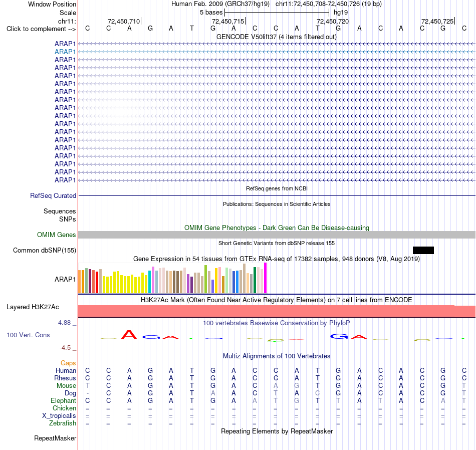Click the -4.5 conservation scale value
This screenshot has height=450, width=476.
tap(65, 348)
